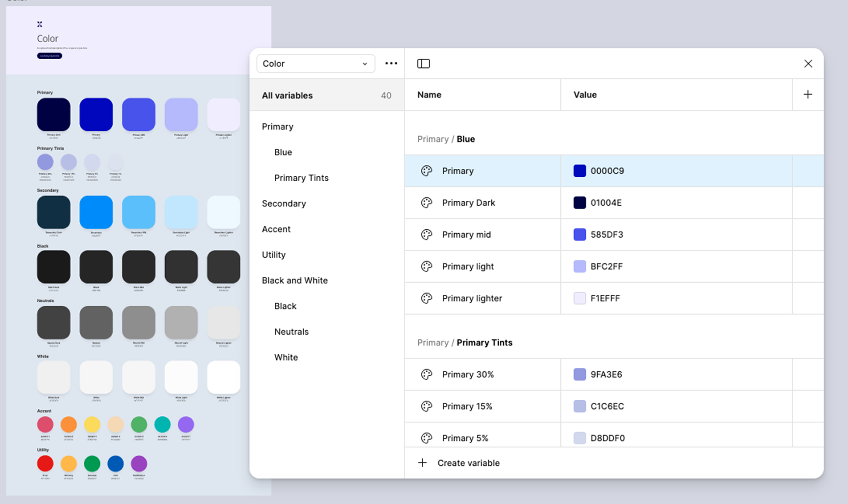This screenshot has height=504, width=848.
Task: Click the swatch next to Primary light
Action: click(x=579, y=266)
